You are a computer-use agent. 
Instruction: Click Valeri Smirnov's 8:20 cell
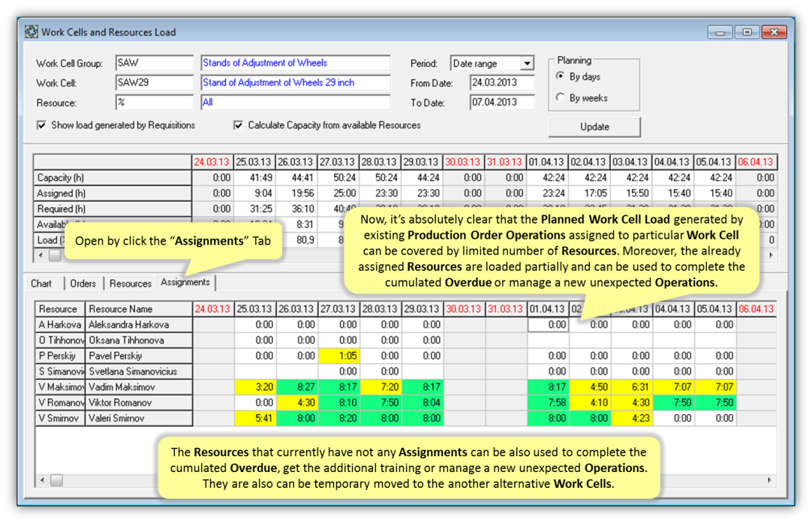coord(338,418)
